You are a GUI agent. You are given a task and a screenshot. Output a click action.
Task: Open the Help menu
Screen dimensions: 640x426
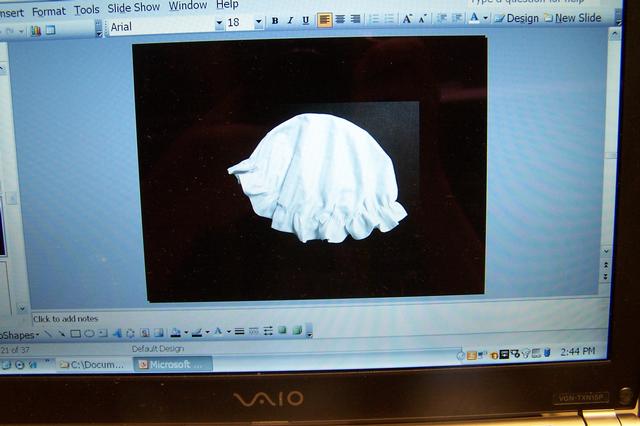point(227,4)
